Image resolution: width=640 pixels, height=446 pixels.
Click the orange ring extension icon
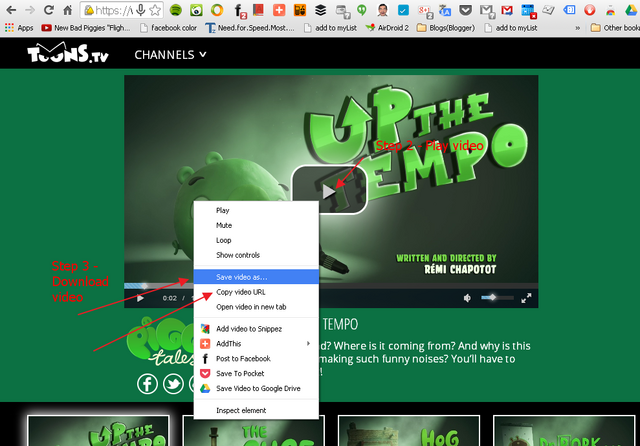pos(217,10)
